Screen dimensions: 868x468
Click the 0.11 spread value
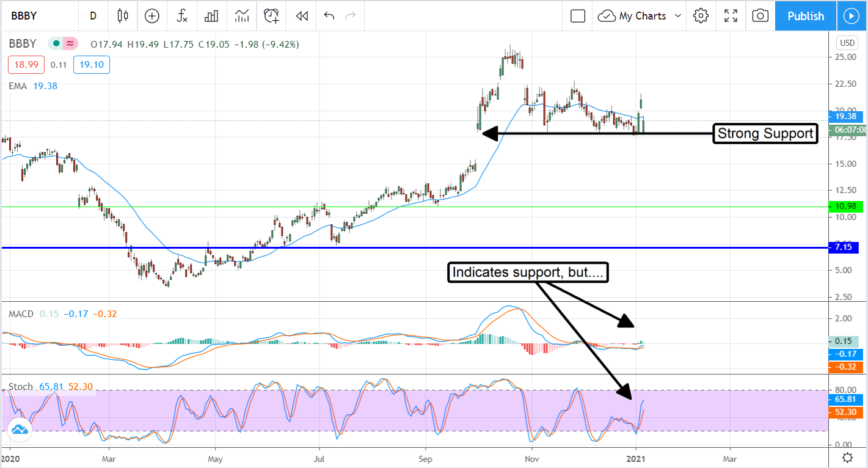(x=58, y=65)
